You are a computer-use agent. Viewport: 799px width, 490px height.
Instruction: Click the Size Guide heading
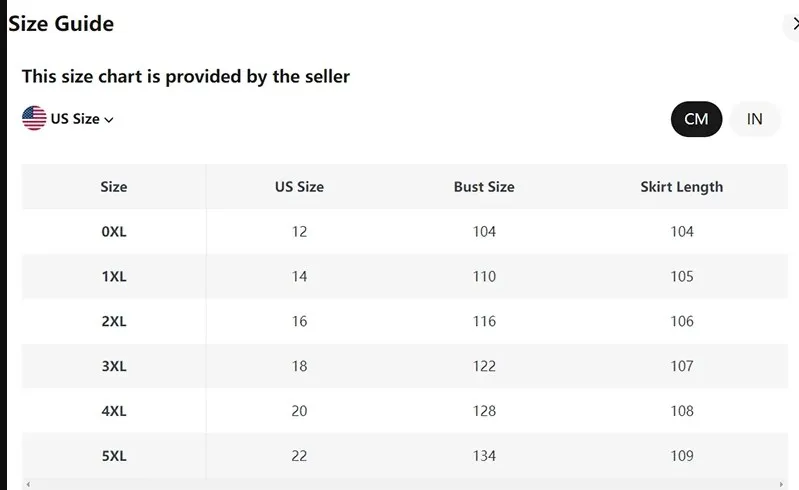pos(61,24)
